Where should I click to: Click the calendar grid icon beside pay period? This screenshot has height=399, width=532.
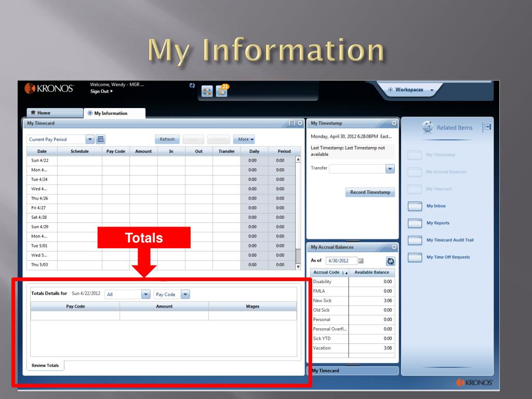pyautogui.click(x=100, y=139)
